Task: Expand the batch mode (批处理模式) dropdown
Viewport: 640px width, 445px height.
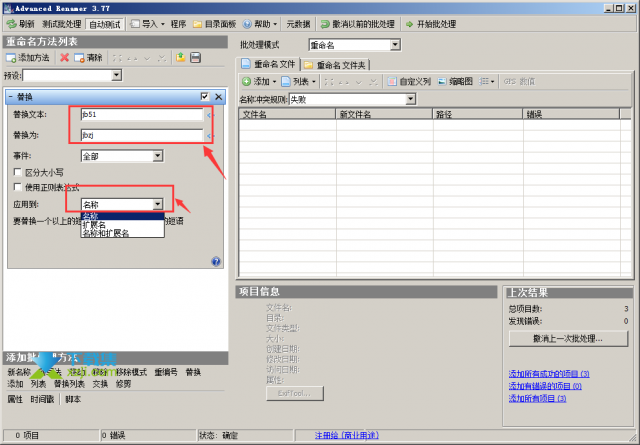Action: (x=395, y=45)
